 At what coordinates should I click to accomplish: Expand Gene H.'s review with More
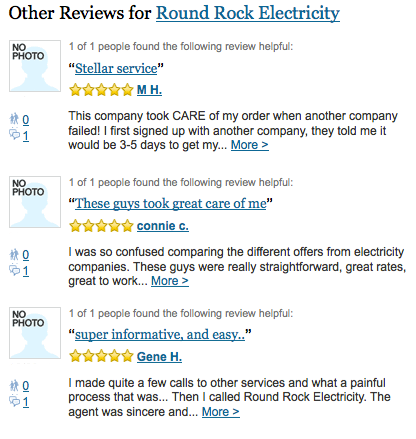pyautogui.click(x=221, y=412)
